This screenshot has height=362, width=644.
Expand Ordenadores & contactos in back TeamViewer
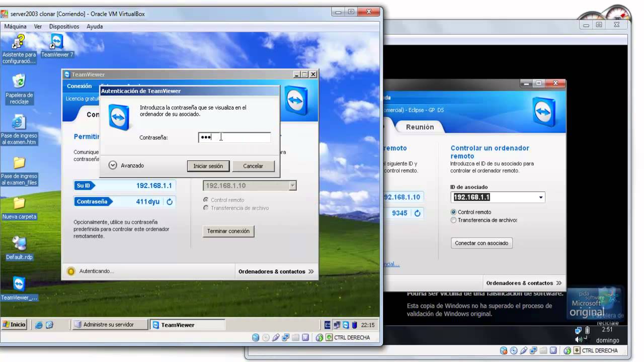pyautogui.click(x=524, y=283)
